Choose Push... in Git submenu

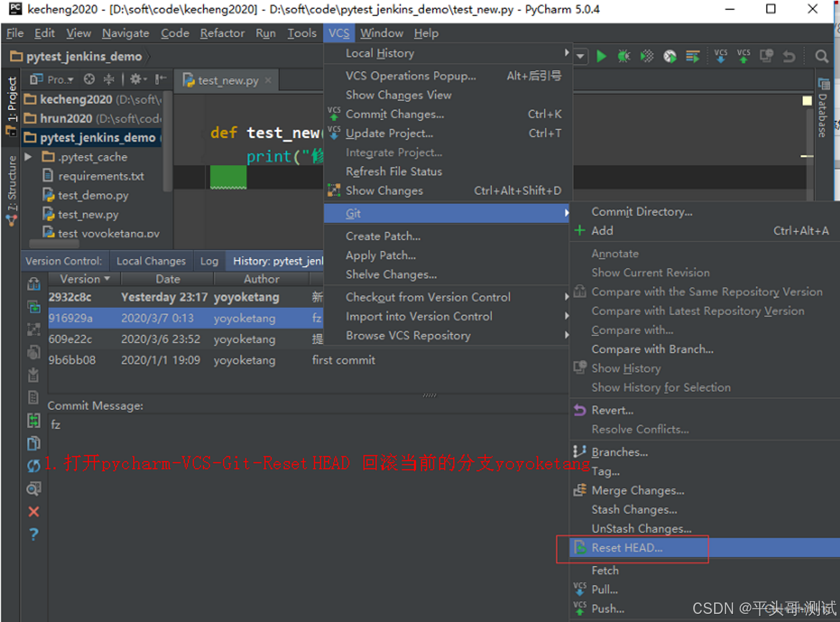[705, 609]
